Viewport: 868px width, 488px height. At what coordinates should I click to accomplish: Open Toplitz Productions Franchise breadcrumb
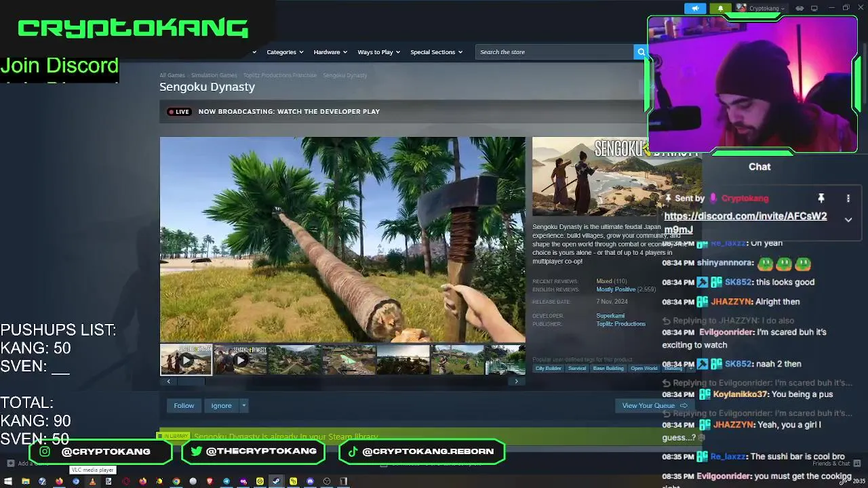pos(280,75)
